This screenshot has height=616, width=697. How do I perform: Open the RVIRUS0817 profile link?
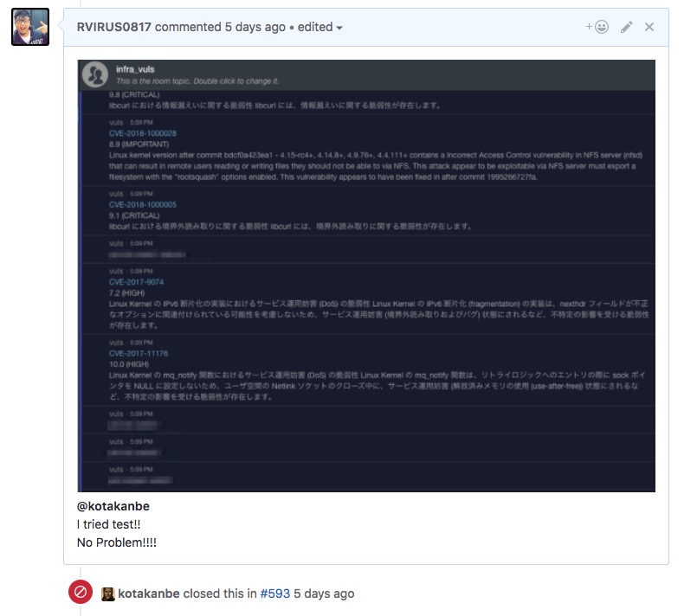point(113,27)
